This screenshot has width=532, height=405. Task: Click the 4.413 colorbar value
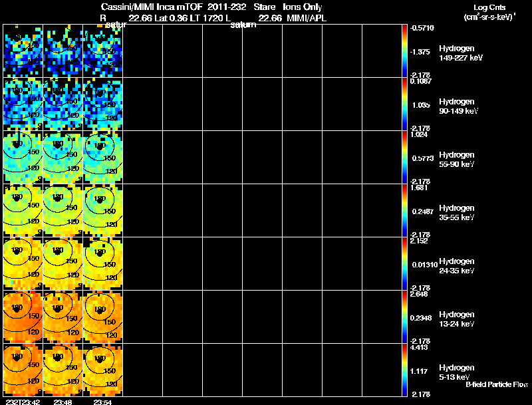(x=419, y=347)
